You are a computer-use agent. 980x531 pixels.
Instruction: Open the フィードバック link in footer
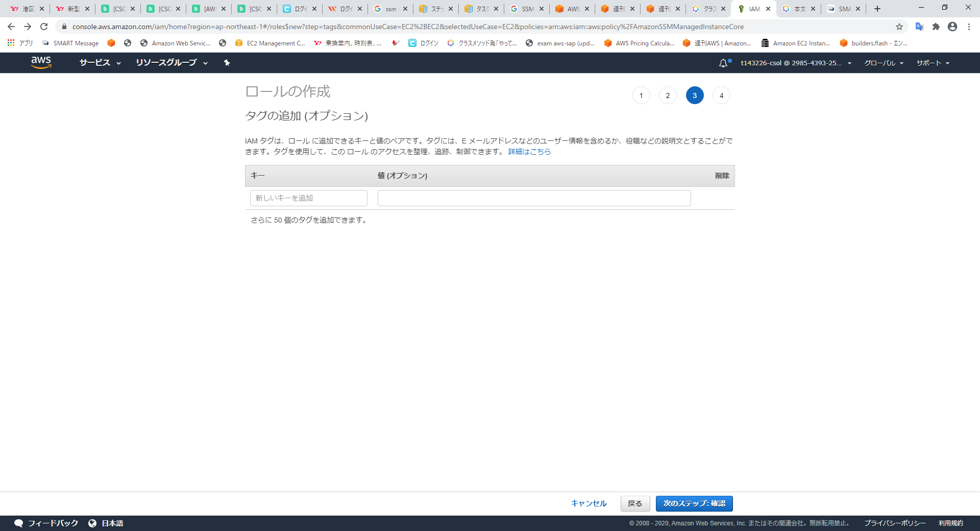coord(53,523)
